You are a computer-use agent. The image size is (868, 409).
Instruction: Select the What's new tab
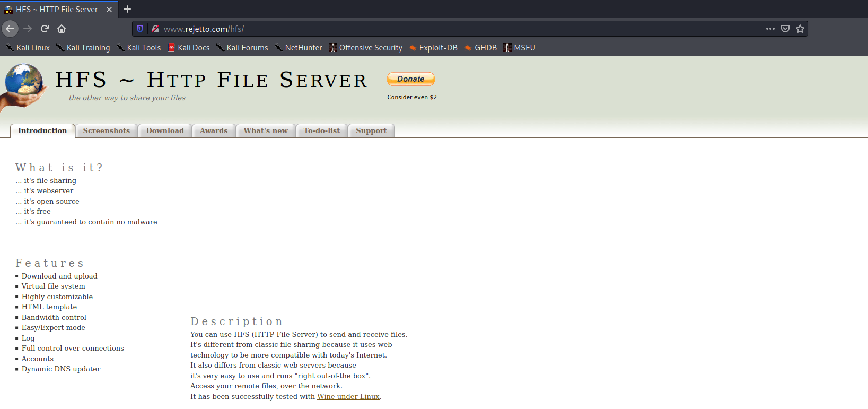(266, 130)
